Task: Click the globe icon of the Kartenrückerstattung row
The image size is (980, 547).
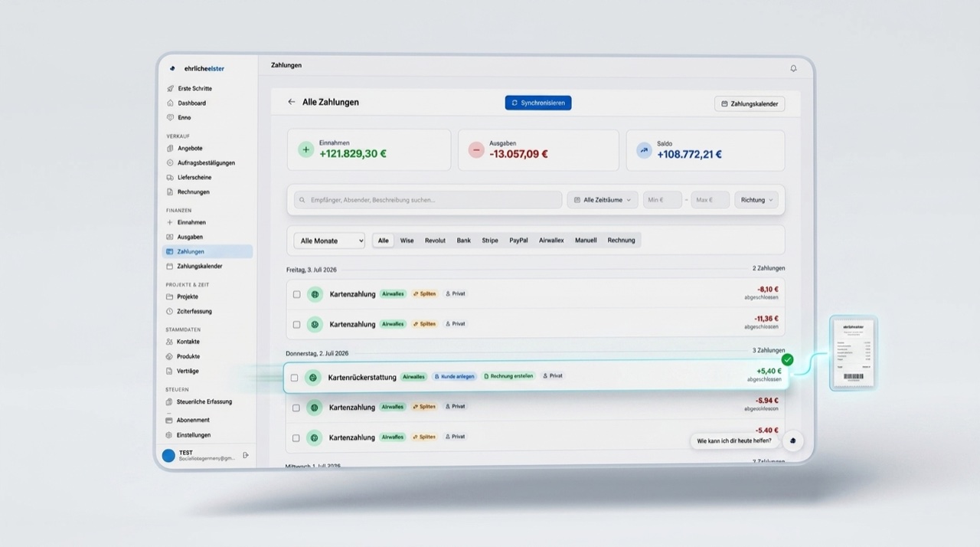Action: pyautogui.click(x=312, y=377)
